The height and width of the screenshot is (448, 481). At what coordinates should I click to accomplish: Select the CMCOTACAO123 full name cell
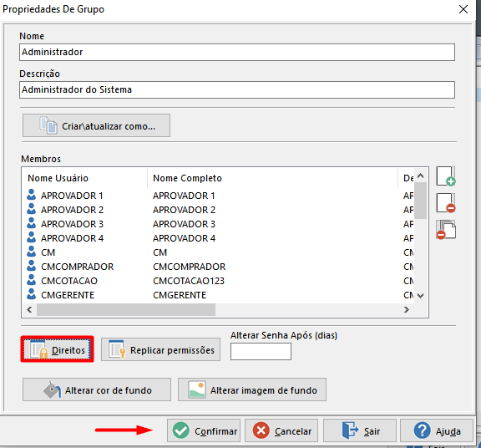189,281
